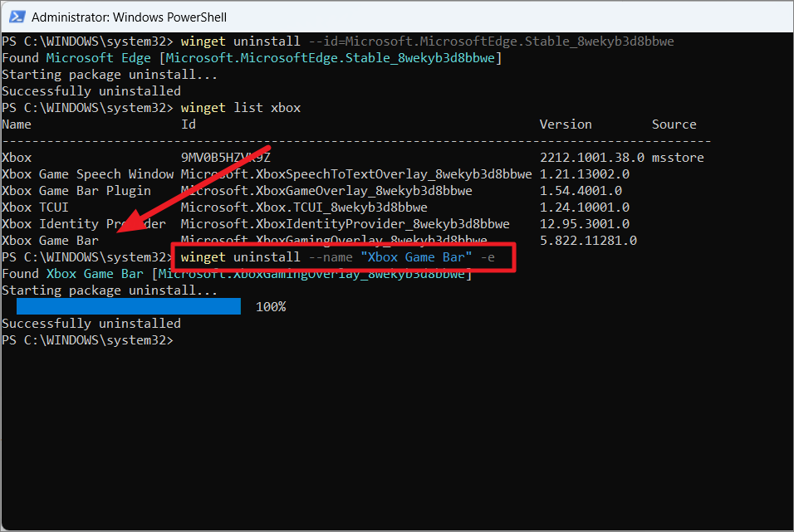
Task: Click the 'msstore' source value
Action: point(678,158)
